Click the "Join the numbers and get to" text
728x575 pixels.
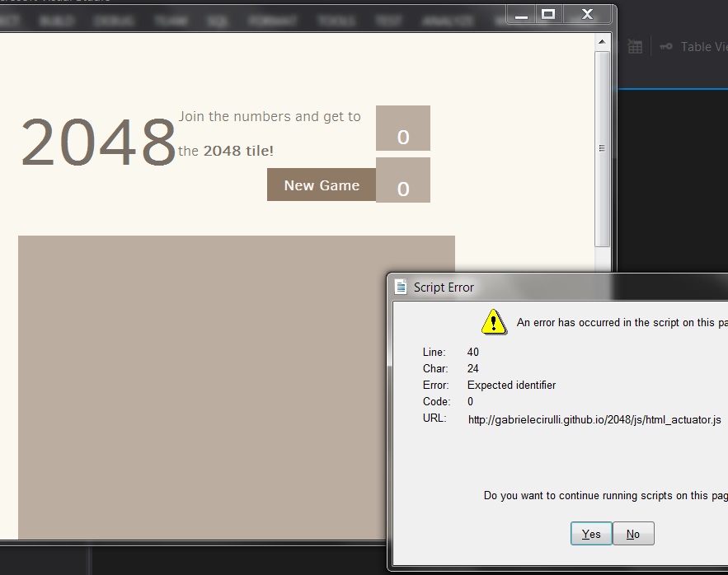tap(270, 116)
